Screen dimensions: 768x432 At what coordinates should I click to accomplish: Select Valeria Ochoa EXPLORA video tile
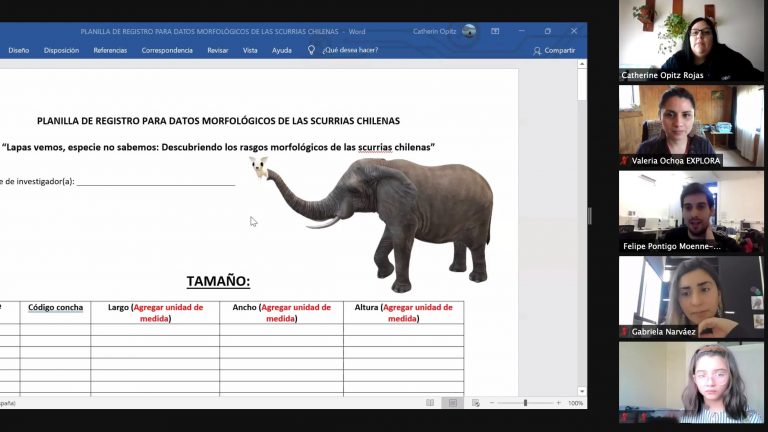(691, 126)
